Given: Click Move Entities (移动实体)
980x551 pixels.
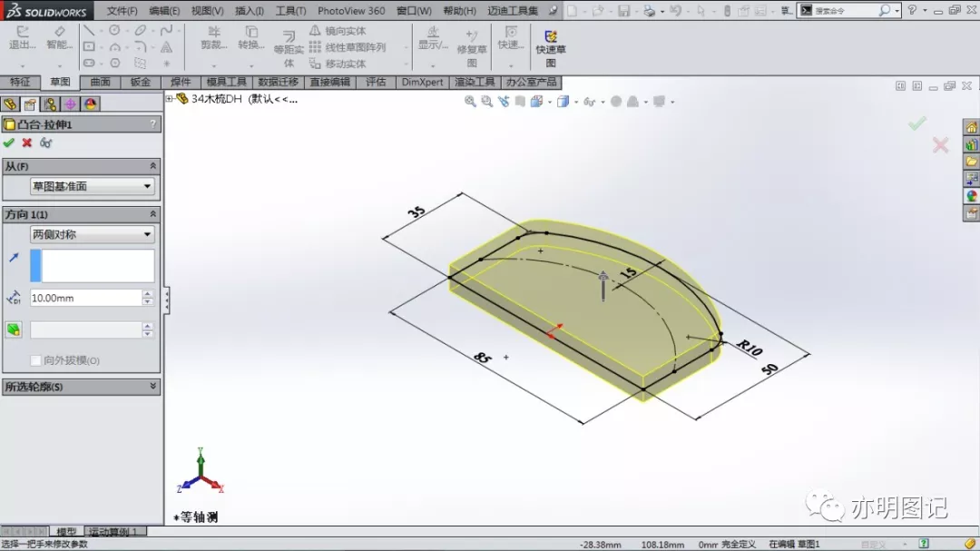Looking at the screenshot, I should coord(338,64).
